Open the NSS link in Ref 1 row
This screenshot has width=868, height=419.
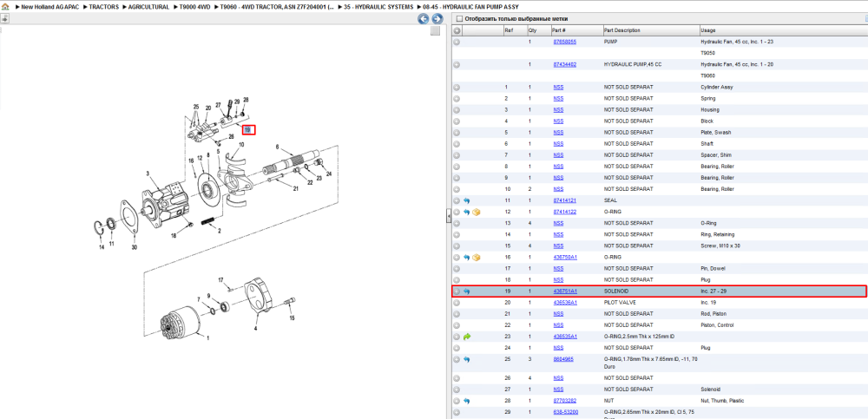click(x=558, y=88)
